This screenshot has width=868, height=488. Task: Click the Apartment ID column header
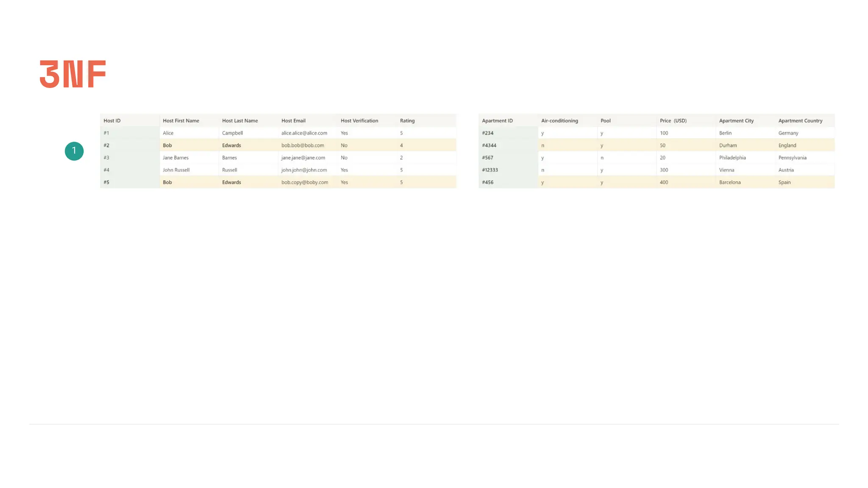(497, 121)
